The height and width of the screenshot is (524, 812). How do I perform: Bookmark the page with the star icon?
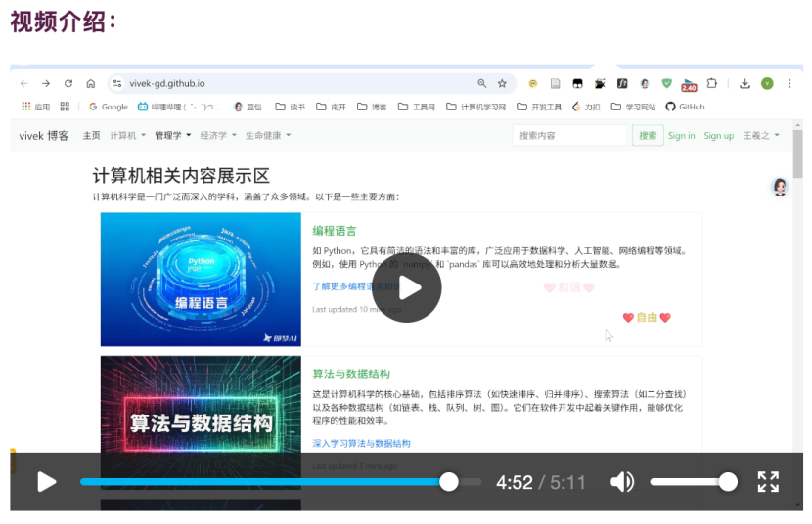point(503,84)
